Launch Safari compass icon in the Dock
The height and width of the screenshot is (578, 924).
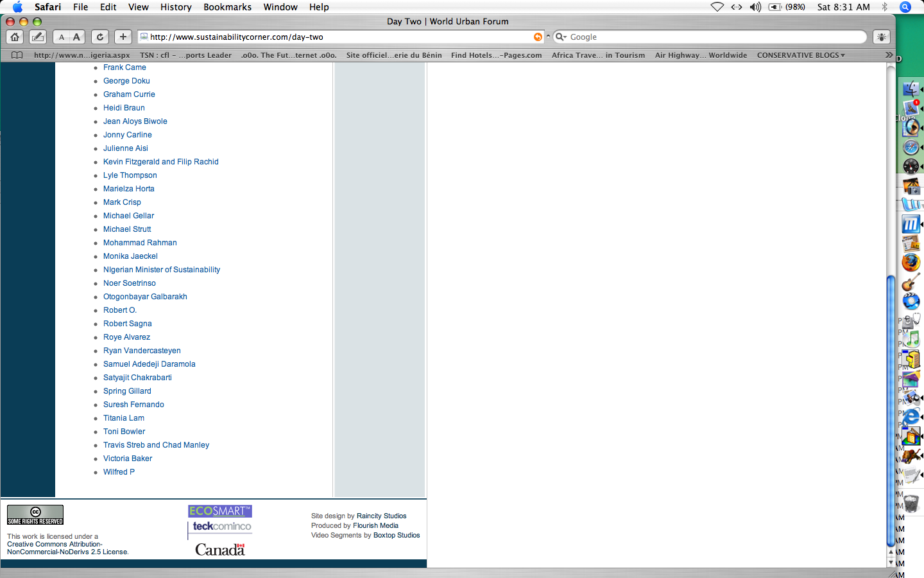911,147
